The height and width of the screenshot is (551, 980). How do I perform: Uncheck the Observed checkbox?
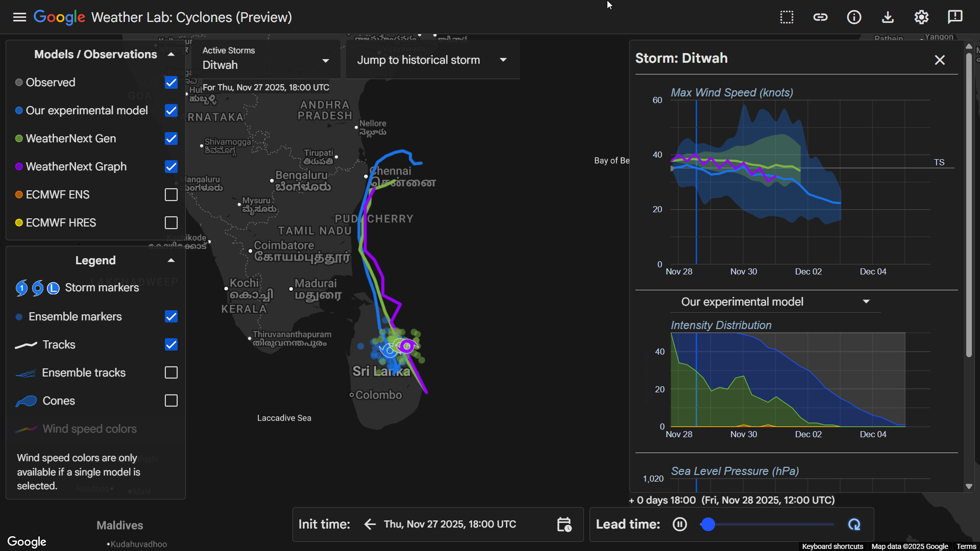(171, 82)
